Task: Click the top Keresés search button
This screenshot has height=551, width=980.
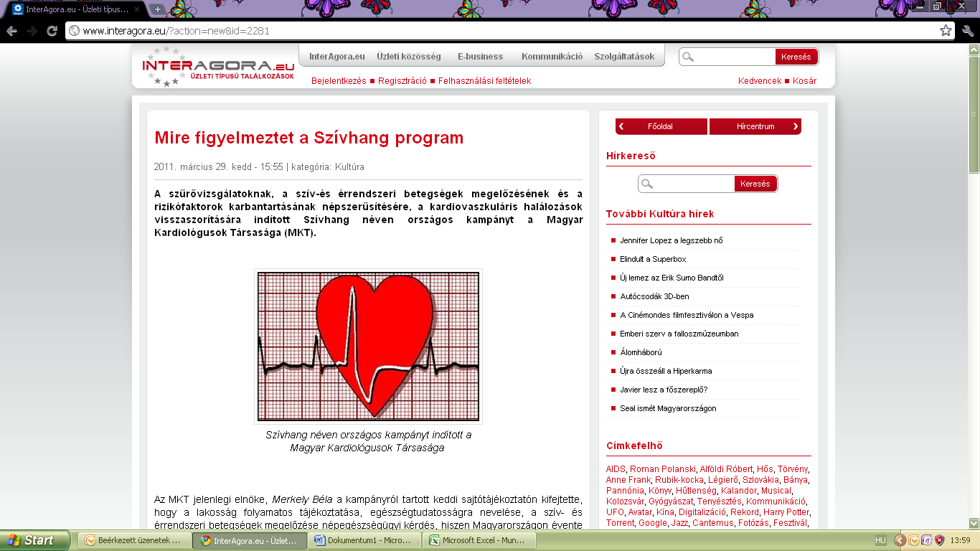Action: coord(796,57)
